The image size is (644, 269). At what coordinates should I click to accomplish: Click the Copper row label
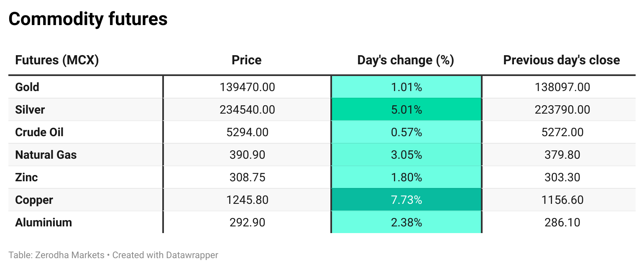34,200
